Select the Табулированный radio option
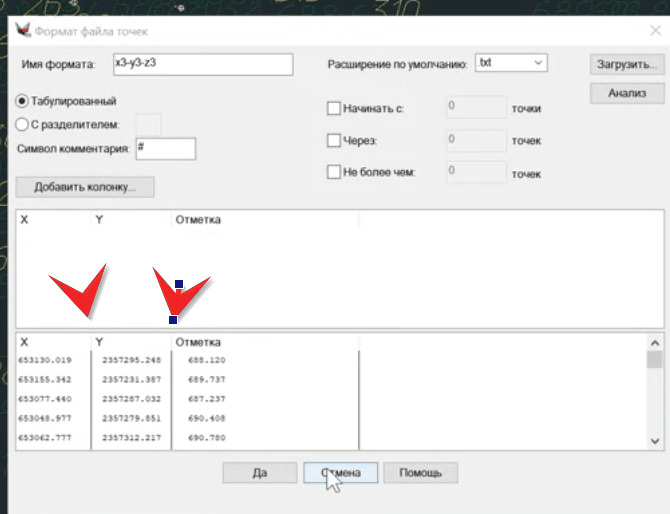This screenshot has width=670, height=514. coord(25,101)
